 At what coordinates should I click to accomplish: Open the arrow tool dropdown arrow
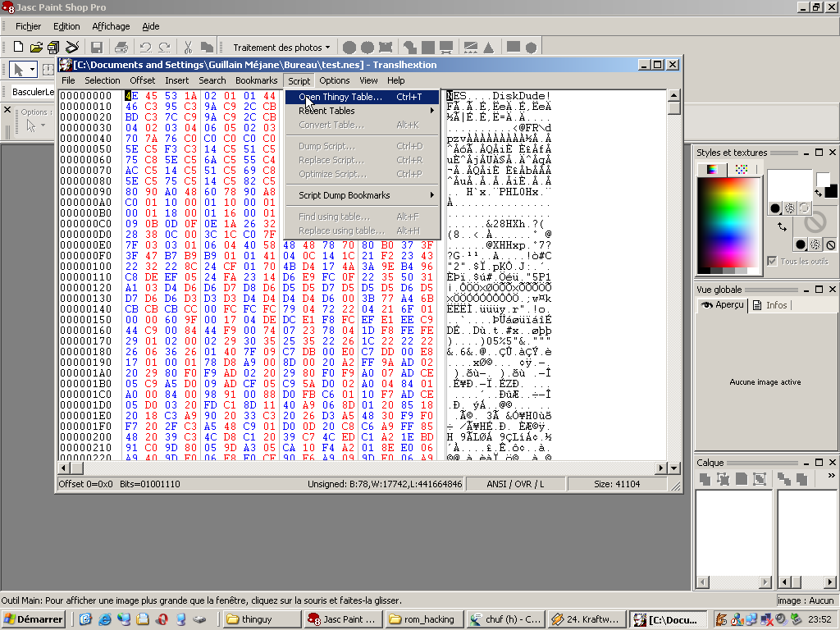pos(32,70)
